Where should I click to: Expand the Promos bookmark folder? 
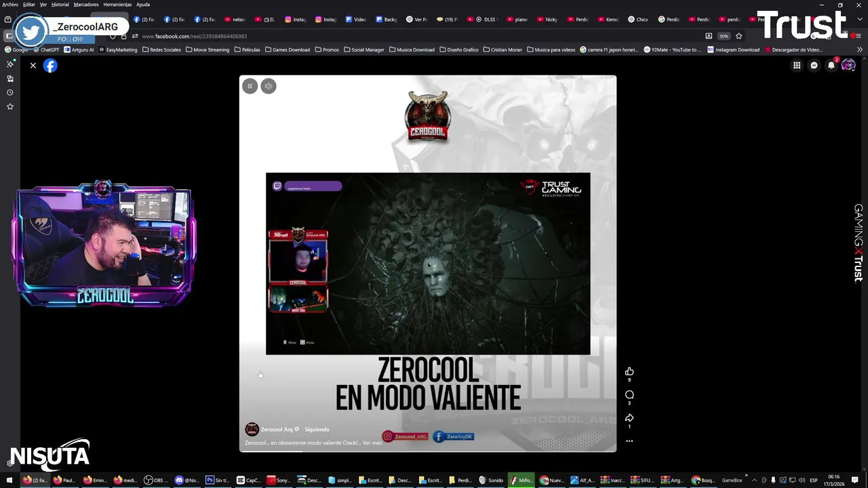tap(327, 49)
